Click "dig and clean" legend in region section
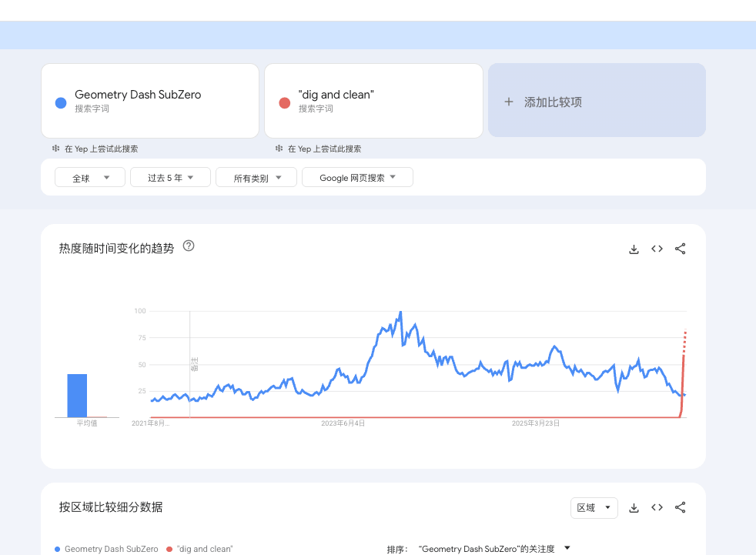The height and width of the screenshot is (555, 756). 199,549
